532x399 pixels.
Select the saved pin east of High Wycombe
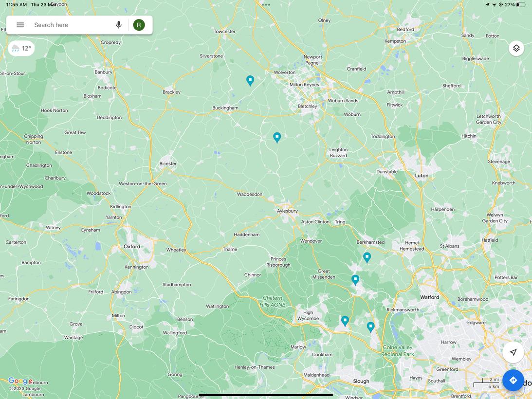(x=345, y=321)
